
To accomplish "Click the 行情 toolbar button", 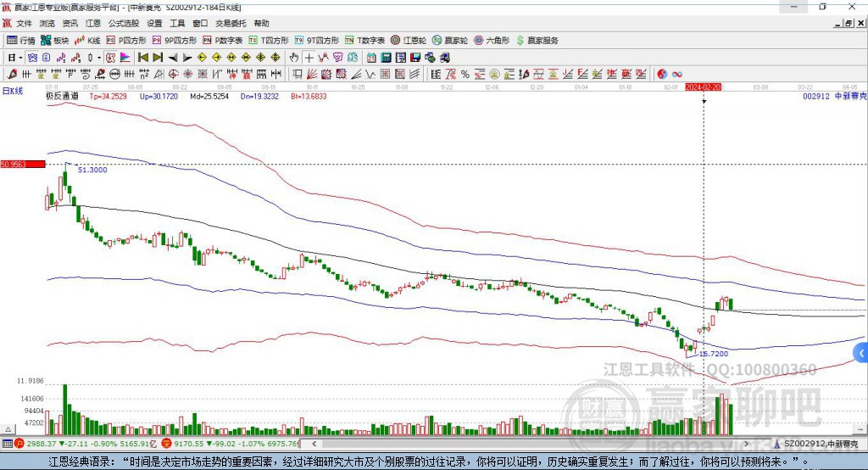I will (21, 41).
